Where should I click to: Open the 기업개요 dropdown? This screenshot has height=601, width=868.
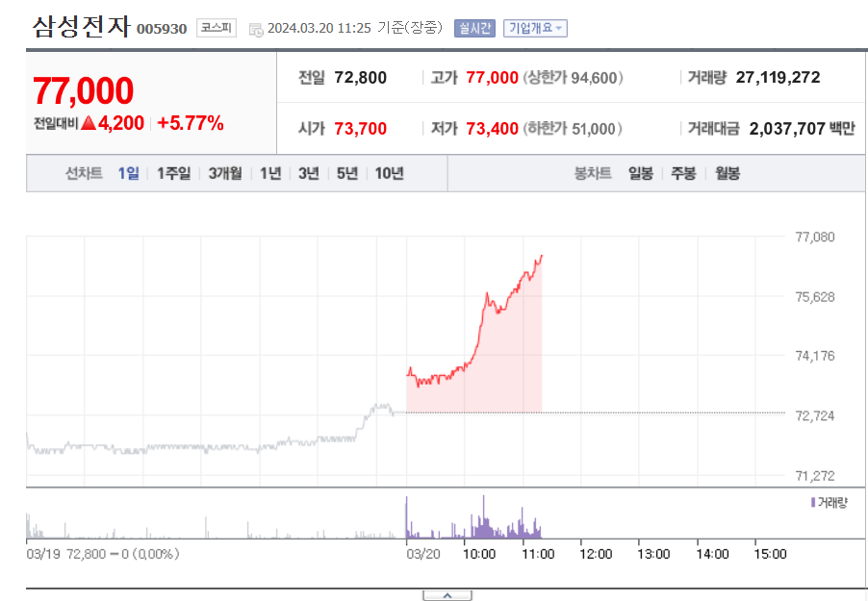[535, 28]
